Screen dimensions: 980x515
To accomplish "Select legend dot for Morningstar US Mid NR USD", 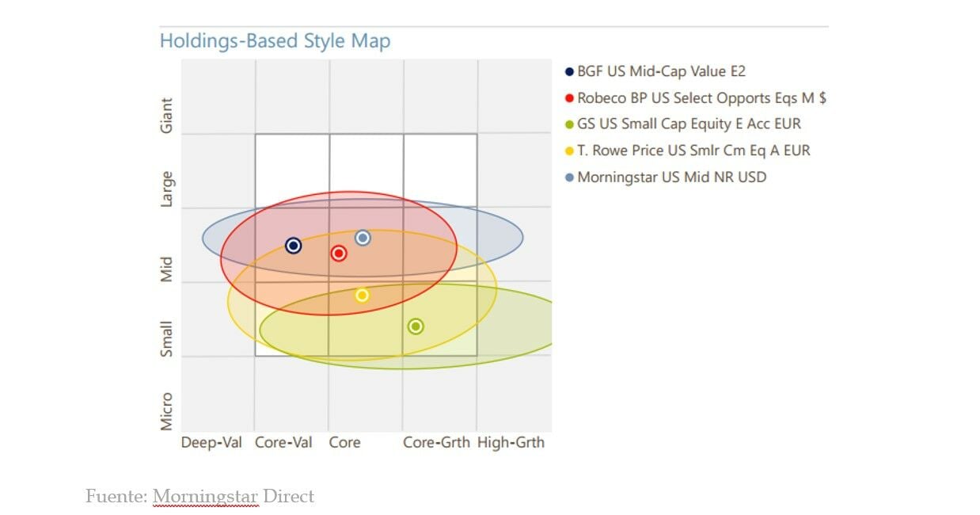I will click(569, 177).
